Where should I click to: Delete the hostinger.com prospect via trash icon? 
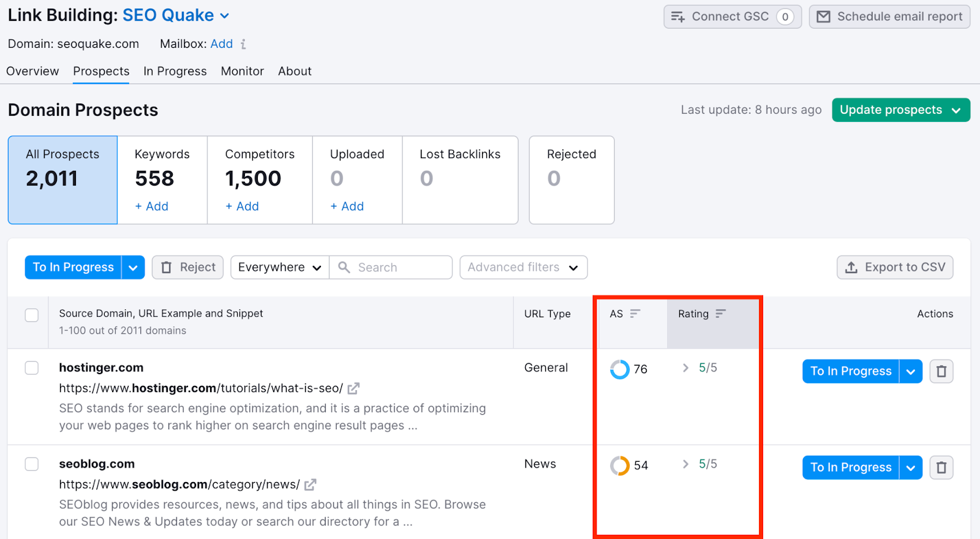click(x=941, y=371)
